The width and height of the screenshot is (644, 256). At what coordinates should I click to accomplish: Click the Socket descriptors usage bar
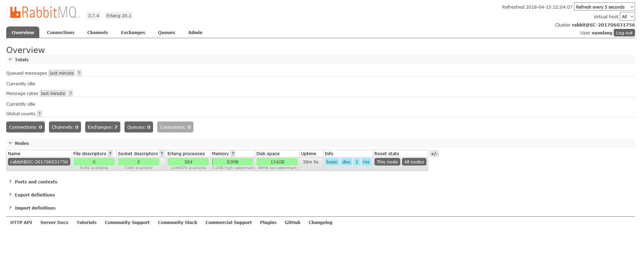[139, 162]
